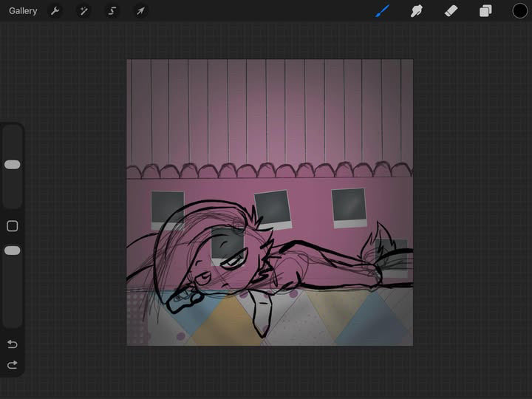Open the active color picker circle
Viewport: 532px width, 399px height.
coord(519,11)
